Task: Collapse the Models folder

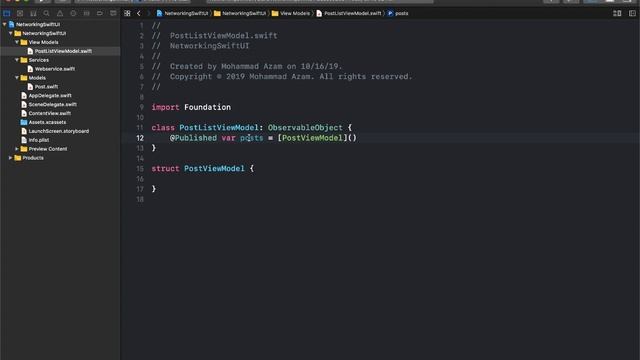Action: (17, 78)
